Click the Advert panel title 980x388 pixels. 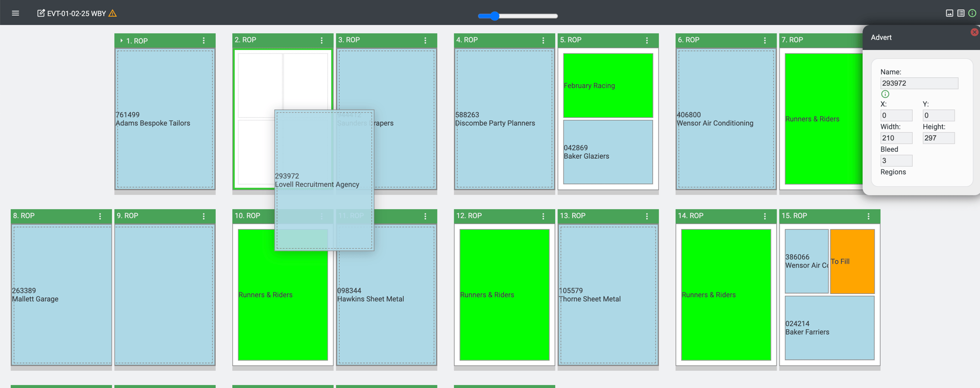pos(881,37)
